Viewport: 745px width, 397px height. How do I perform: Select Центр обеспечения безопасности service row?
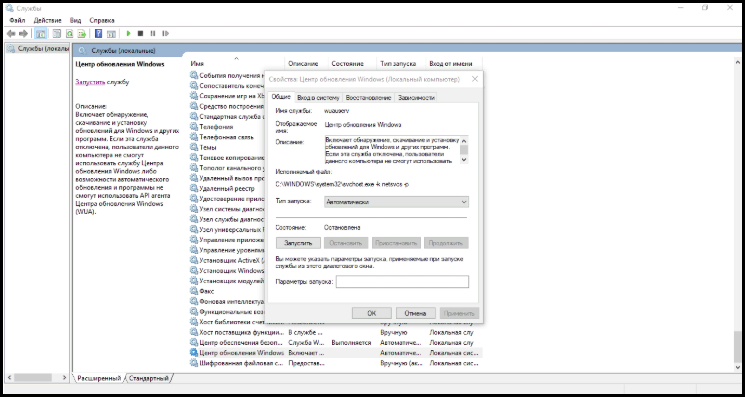[335, 342]
